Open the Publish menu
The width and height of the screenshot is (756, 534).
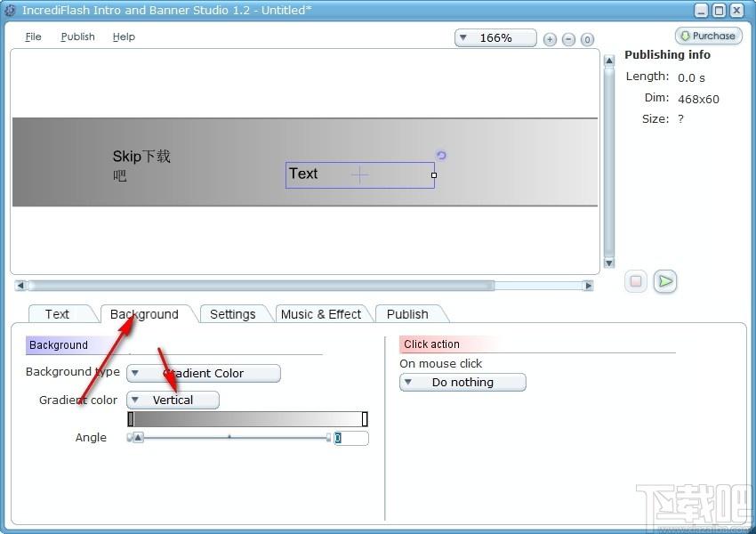tap(77, 36)
